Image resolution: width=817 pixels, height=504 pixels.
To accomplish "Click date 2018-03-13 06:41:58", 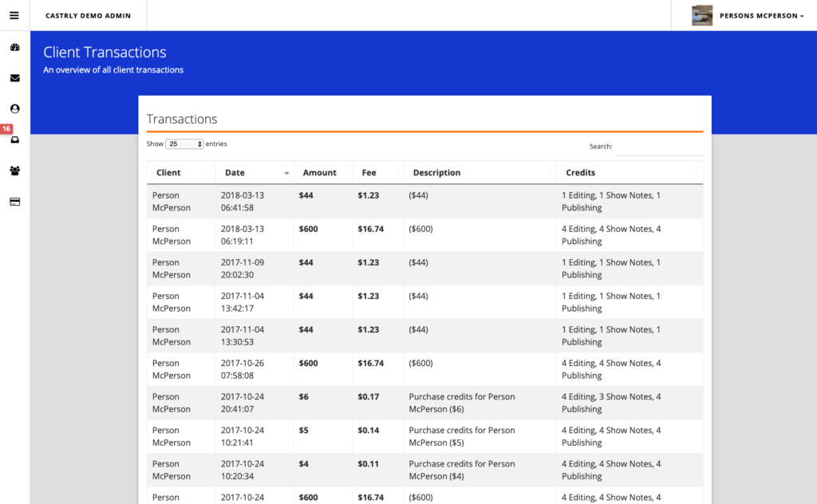I will 243,202.
